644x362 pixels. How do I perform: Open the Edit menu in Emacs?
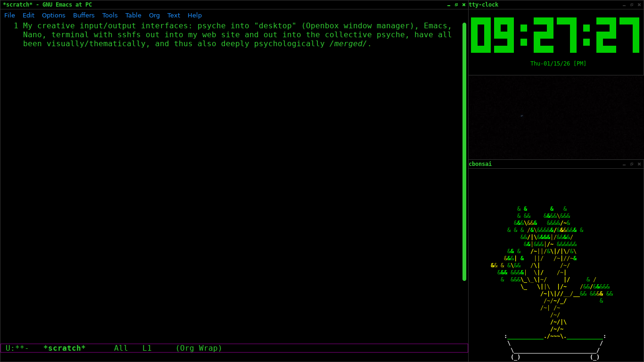click(29, 15)
